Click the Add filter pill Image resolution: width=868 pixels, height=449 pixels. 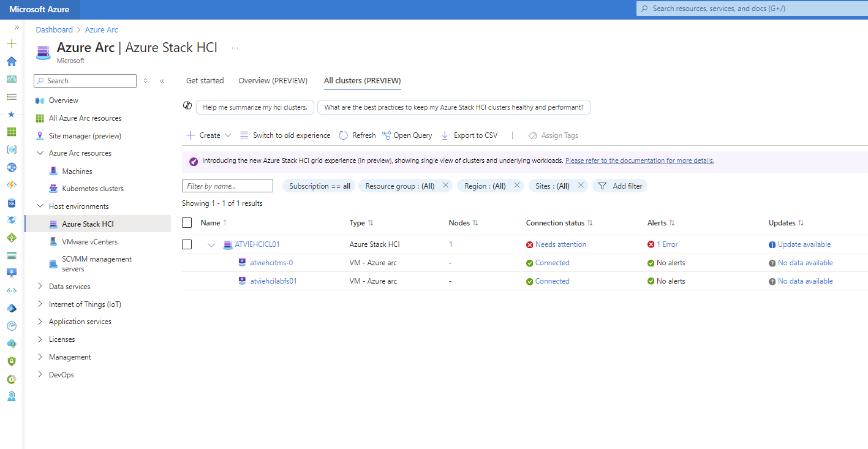click(x=620, y=186)
